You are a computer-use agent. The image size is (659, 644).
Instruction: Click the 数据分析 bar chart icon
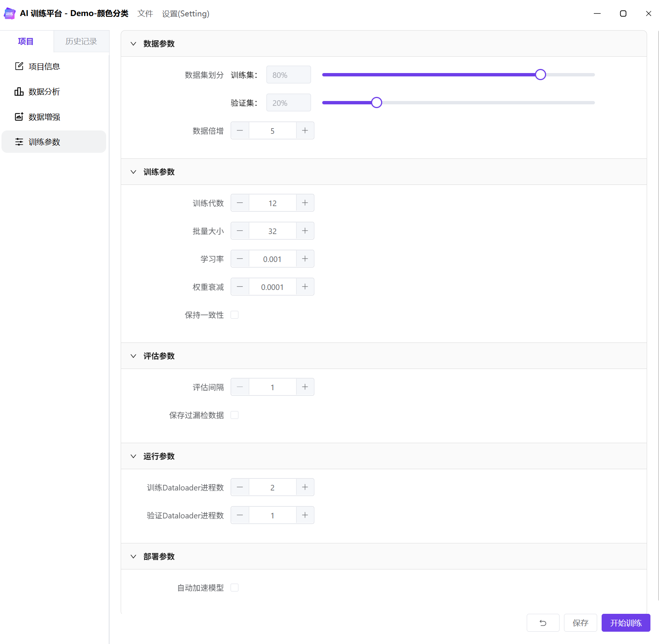point(19,92)
